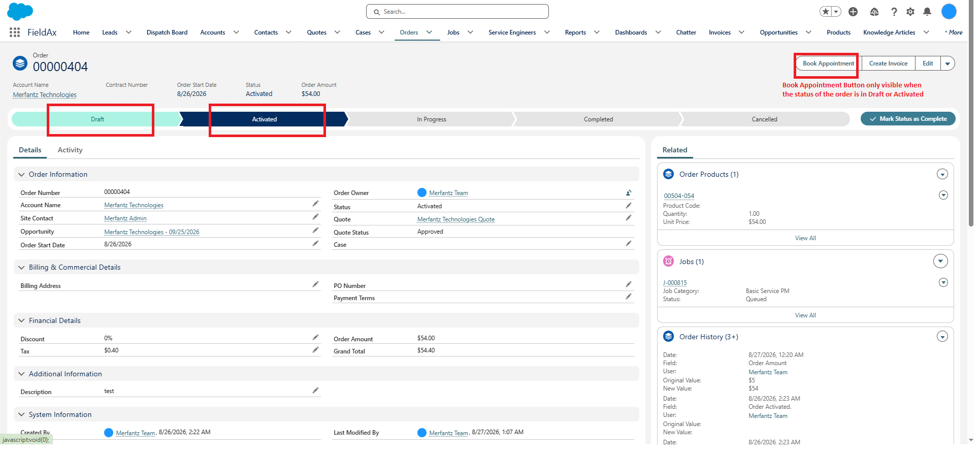Click the global create plus icon

(x=853, y=12)
